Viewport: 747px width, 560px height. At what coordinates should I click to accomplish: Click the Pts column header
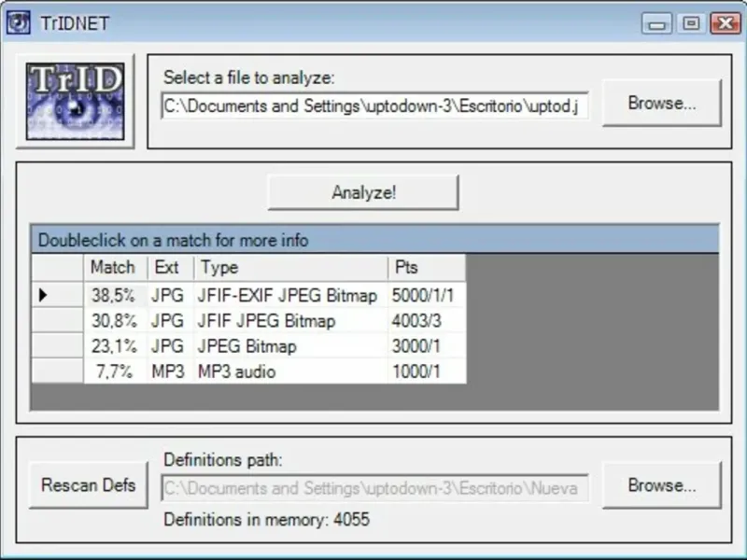tap(427, 267)
